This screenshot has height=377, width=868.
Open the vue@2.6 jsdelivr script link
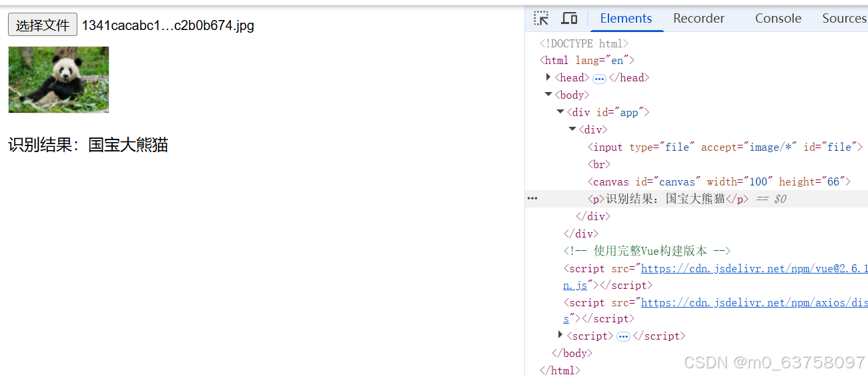755,268
